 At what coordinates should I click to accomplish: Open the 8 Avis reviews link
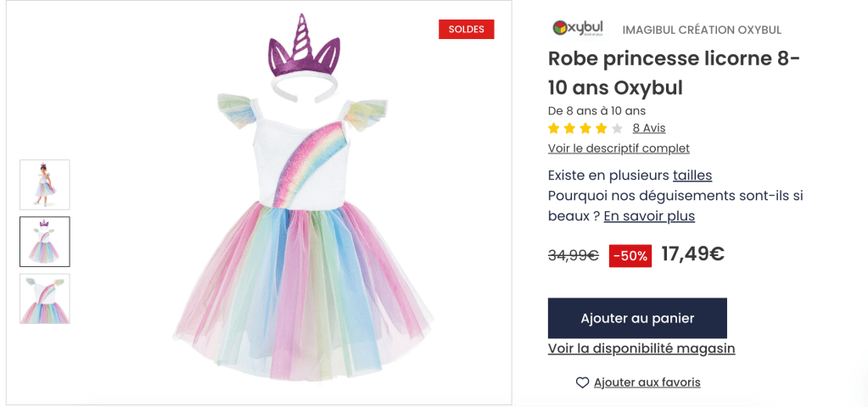tap(649, 128)
